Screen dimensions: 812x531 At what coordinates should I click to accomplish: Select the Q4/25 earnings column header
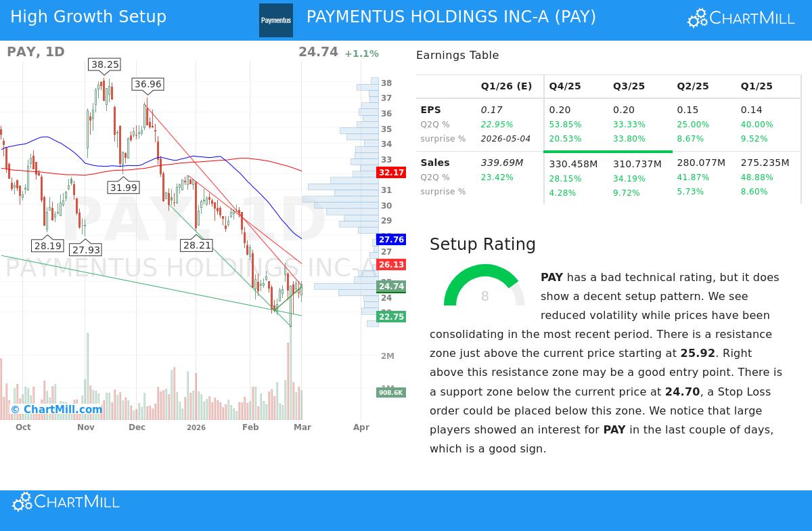click(564, 86)
